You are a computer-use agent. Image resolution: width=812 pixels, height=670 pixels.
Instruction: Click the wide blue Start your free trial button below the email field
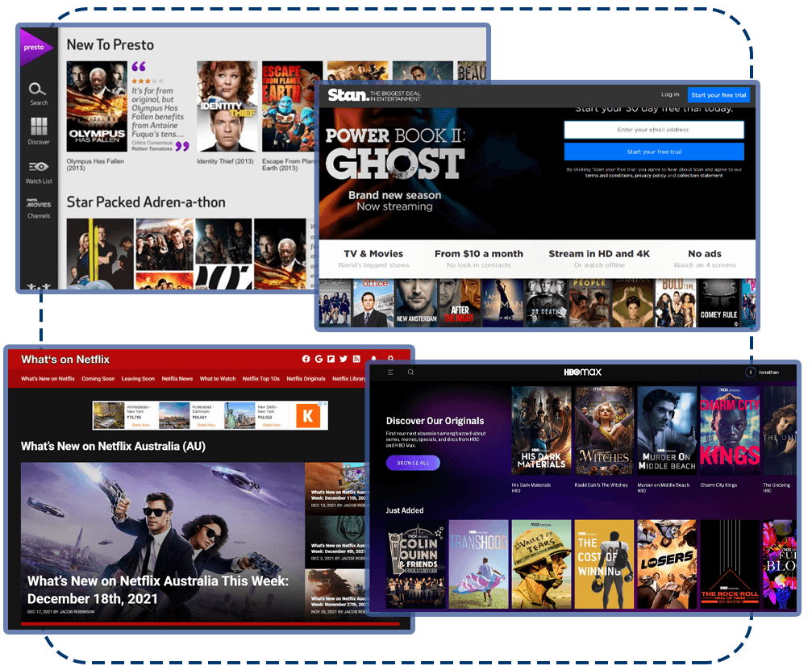[654, 152]
